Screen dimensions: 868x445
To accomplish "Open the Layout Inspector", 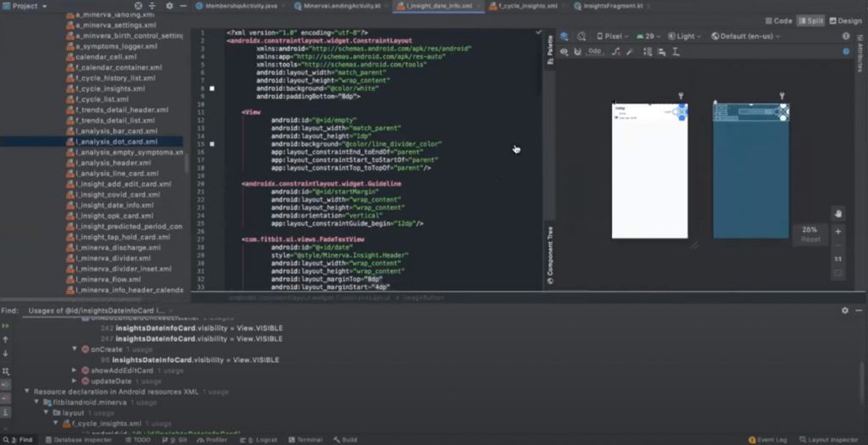I will [x=831, y=440].
